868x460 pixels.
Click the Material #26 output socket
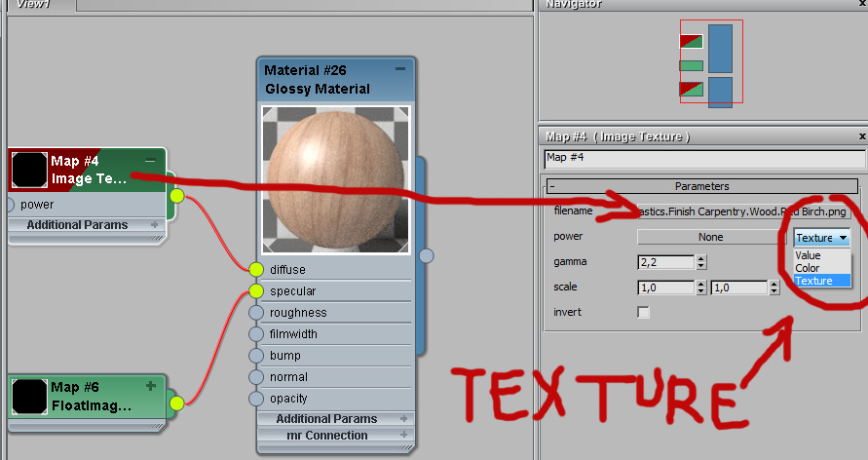click(427, 255)
